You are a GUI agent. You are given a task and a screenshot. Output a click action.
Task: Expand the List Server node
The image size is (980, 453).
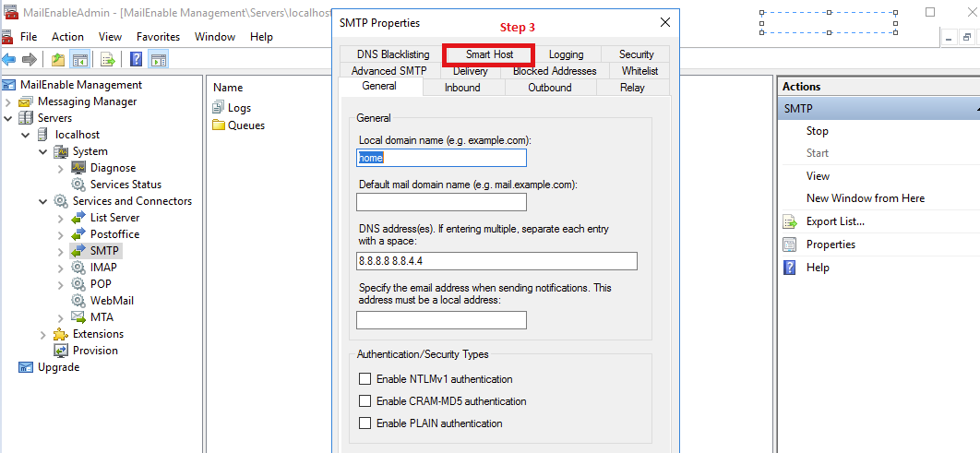pos(61,218)
